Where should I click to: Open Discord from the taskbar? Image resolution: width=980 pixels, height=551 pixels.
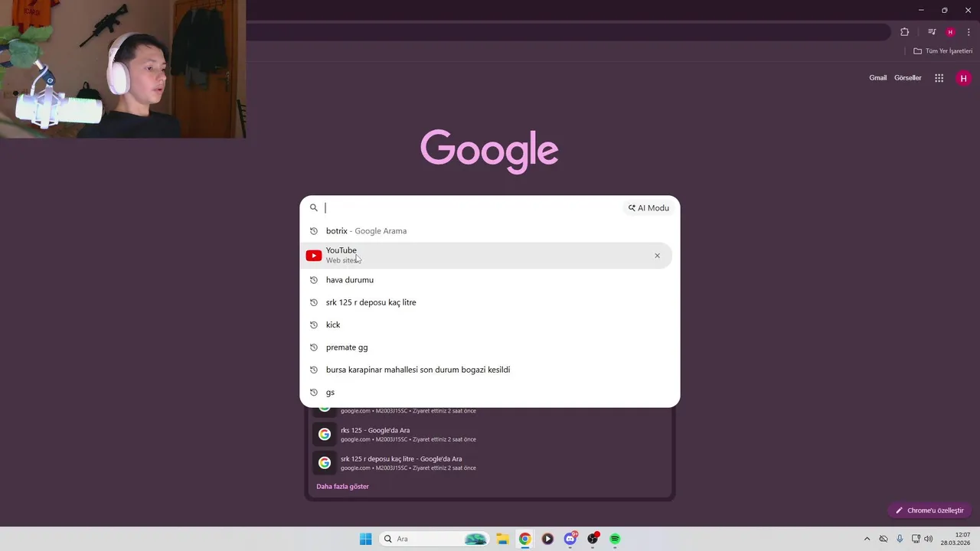[570, 539]
